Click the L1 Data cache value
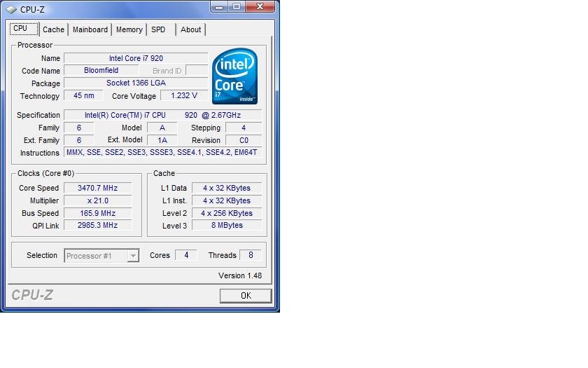The height and width of the screenshot is (368, 588). tap(227, 188)
